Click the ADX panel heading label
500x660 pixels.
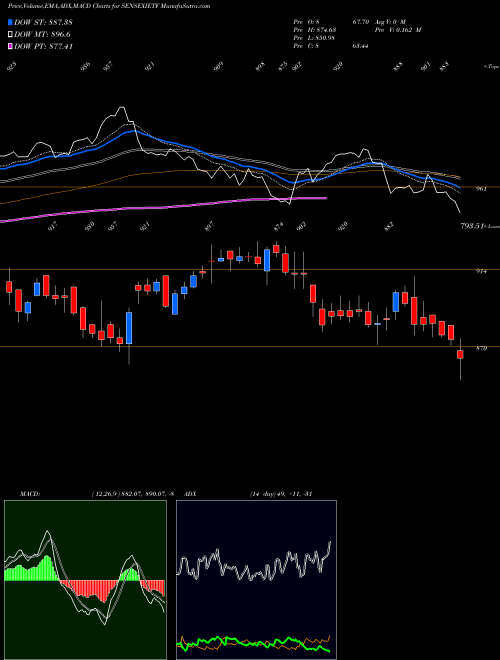pyautogui.click(x=191, y=494)
